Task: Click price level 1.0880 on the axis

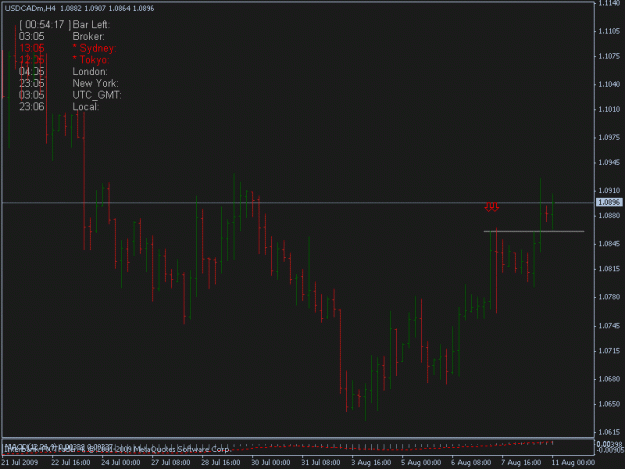Action: 609,216
